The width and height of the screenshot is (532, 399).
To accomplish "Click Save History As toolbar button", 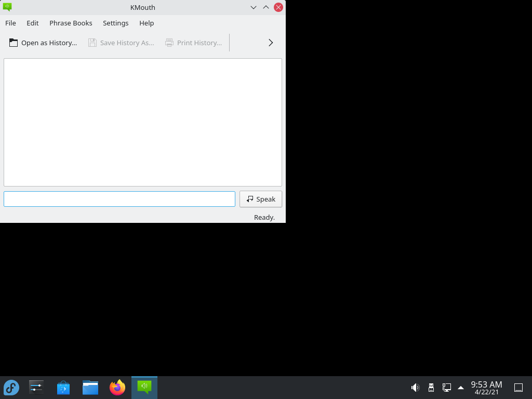I will click(x=121, y=43).
